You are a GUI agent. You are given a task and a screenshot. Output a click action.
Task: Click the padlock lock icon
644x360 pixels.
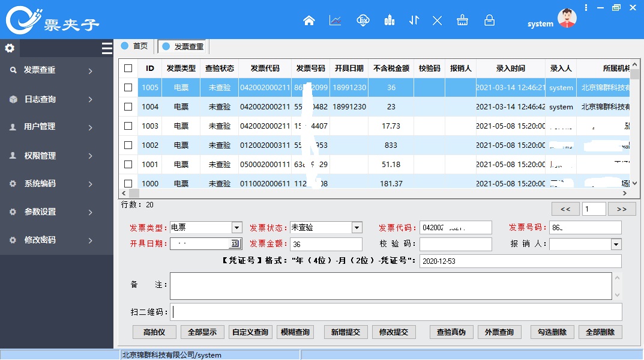[489, 20]
